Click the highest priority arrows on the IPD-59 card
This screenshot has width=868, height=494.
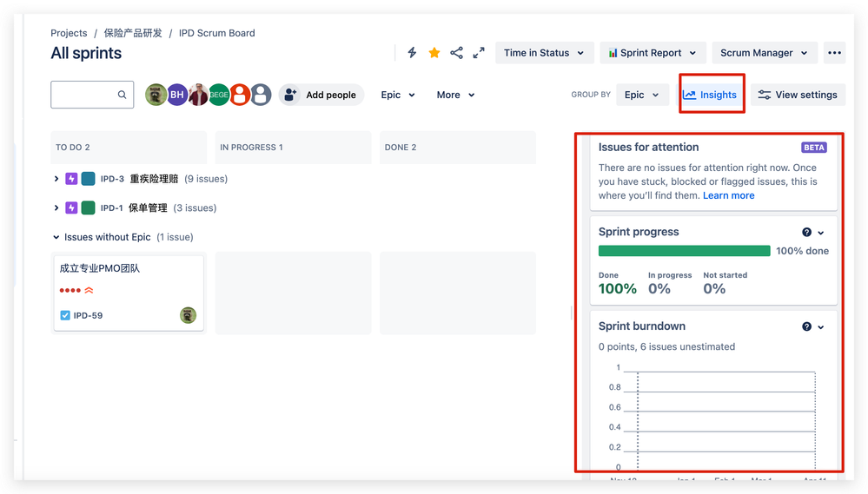coord(89,290)
